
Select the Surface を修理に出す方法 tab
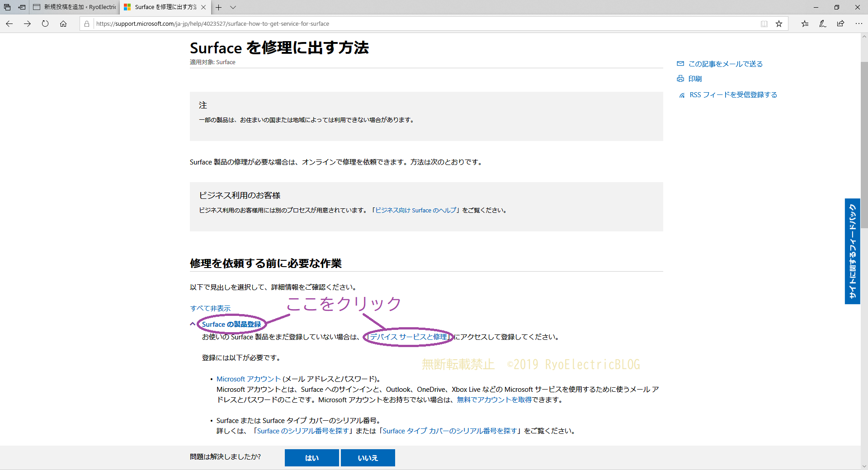(165, 7)
